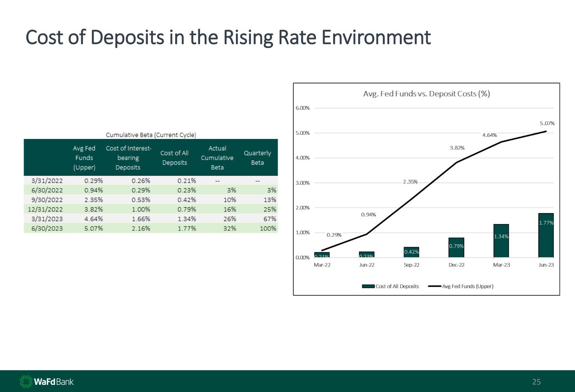
Task: Click the Sep-22 bar labeled 0.42%
Action: 411,252
